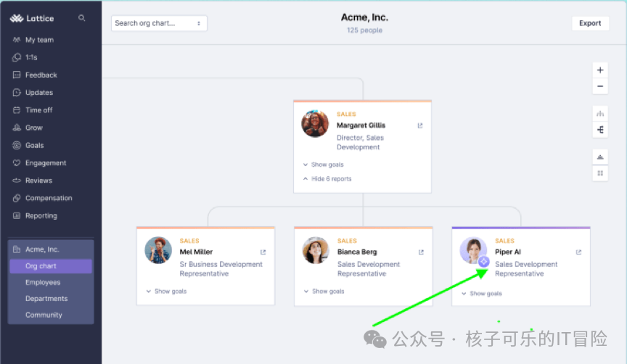627x364 pixels.
Task: Open the sidebar search magnifier icon
Action: coord(81,18)
